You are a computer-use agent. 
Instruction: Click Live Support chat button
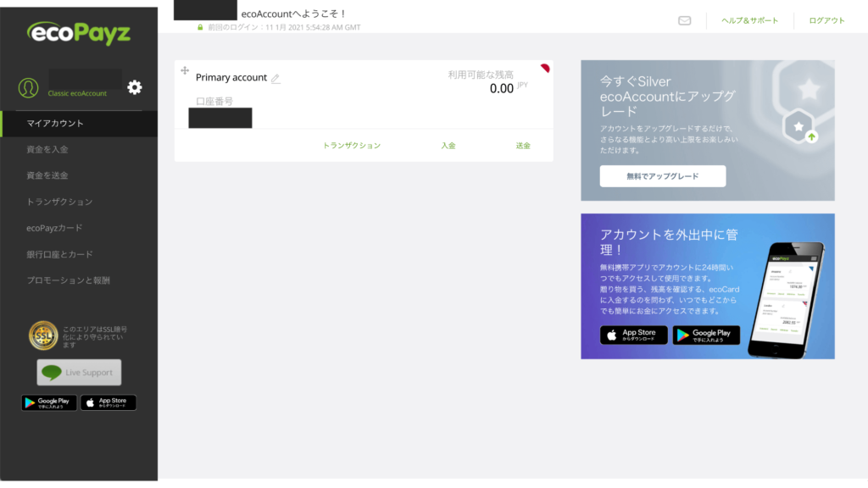(79, 373)
